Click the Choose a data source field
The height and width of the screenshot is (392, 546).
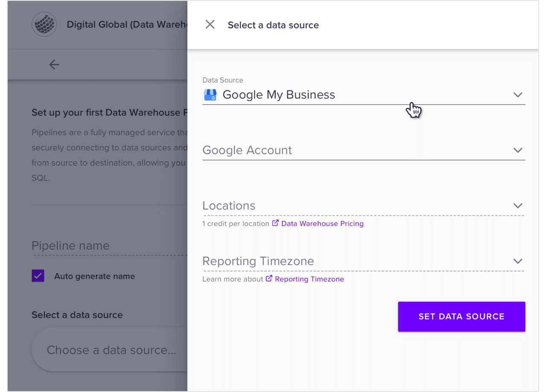(x=111, y=350)
